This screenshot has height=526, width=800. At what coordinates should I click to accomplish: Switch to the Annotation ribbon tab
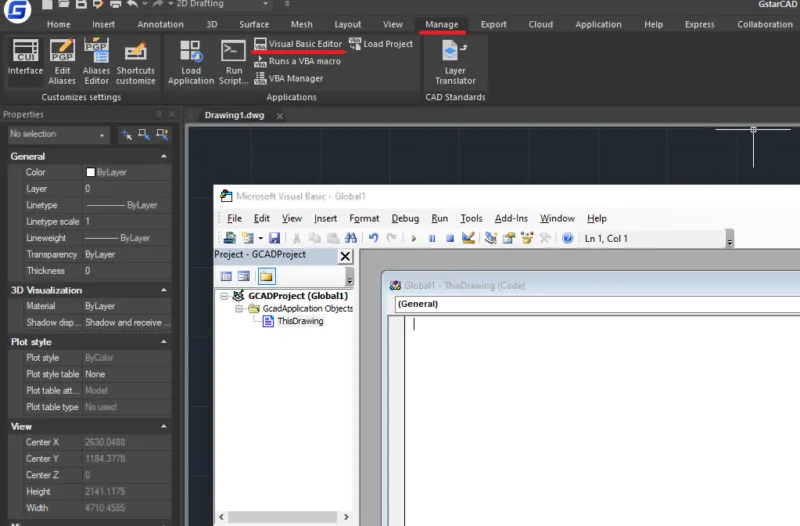tap(160, 24)
